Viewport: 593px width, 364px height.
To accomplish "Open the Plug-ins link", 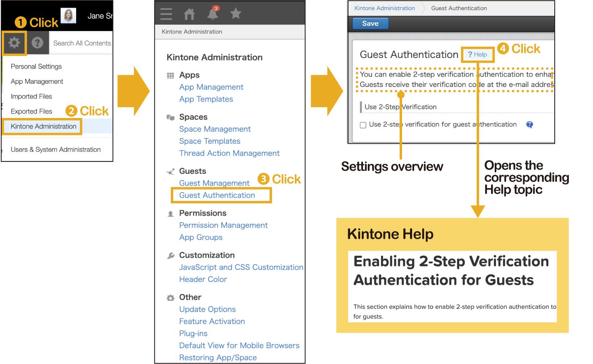I will tap(193, 333).
